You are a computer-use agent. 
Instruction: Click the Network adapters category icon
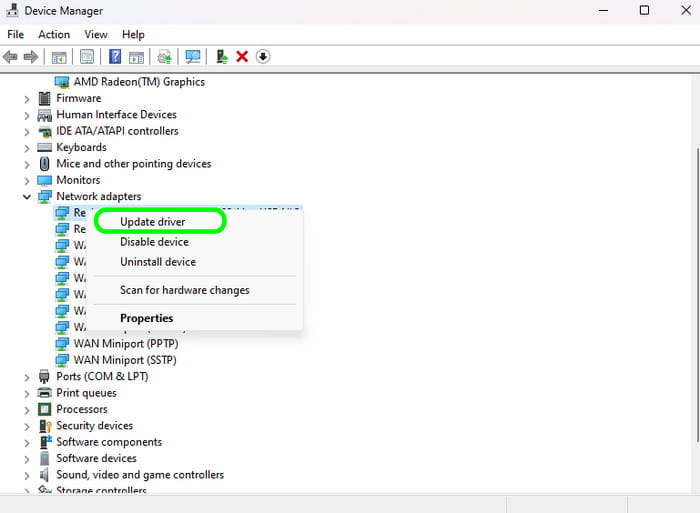tap(45, 197)
